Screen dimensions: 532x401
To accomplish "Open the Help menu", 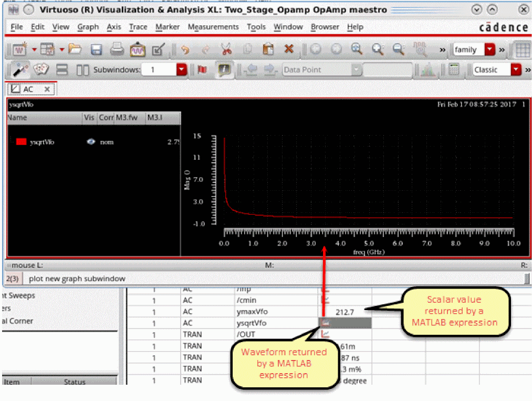I will pos(355,27).
